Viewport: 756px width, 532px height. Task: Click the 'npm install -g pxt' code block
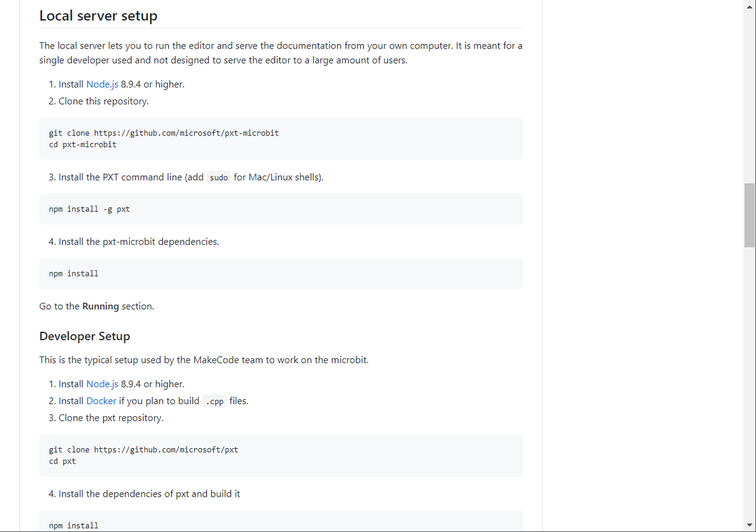(x=281, y=209)
